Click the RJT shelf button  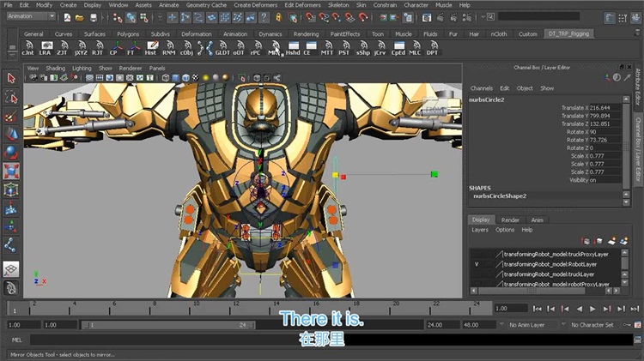pos(98,48)
